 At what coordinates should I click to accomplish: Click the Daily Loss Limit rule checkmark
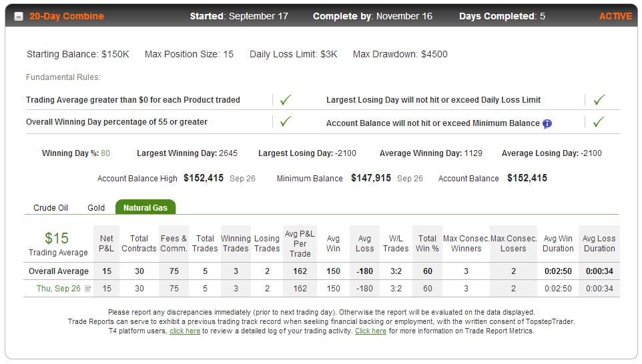599,100
